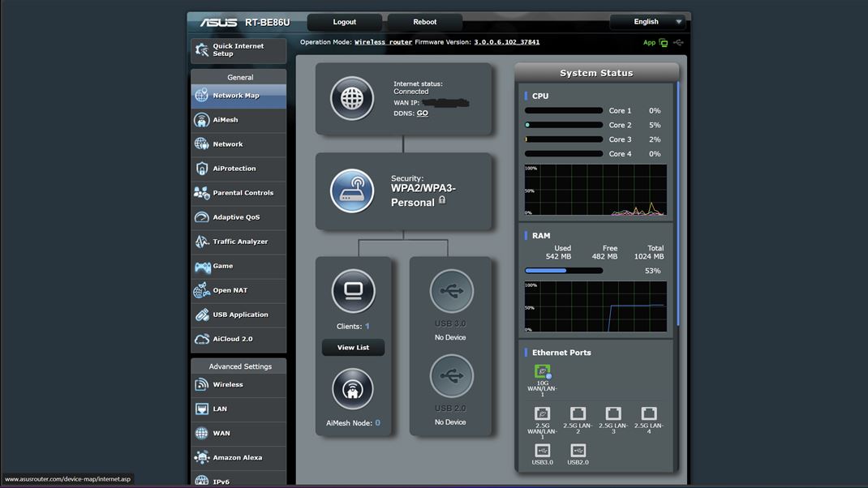Click the 10G WAN/LAN-1 port icon
Image resolution: width=868 pixels, height=488 pixels.
(x=543, y=371)
